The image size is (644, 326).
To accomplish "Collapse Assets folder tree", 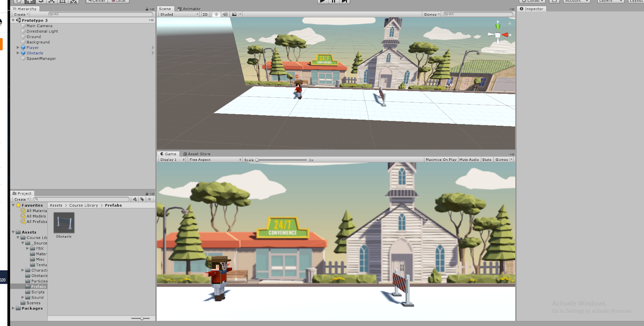I will [13, 232].
